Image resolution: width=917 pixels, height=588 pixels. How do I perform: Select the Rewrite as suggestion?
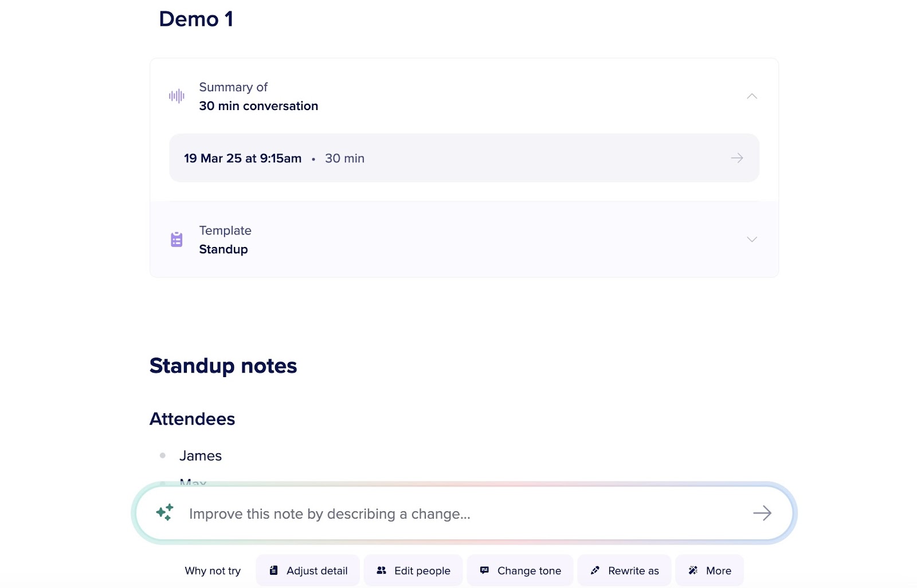point(624,570)
